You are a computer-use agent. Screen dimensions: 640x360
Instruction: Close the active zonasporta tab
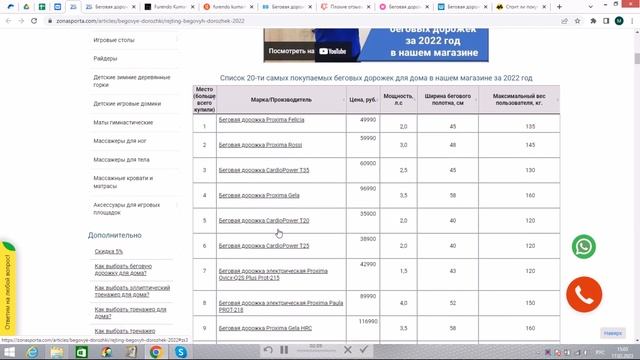133,7
